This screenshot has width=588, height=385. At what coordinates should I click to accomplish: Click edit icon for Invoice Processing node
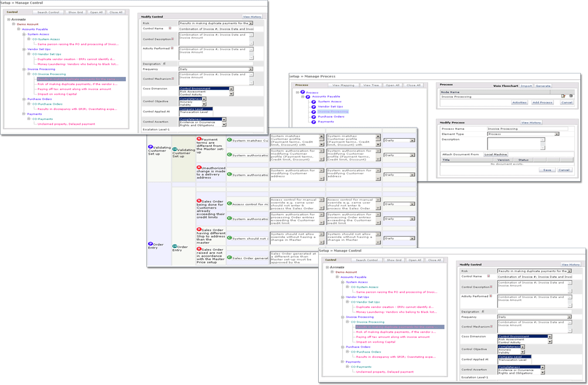pos(563,96)
